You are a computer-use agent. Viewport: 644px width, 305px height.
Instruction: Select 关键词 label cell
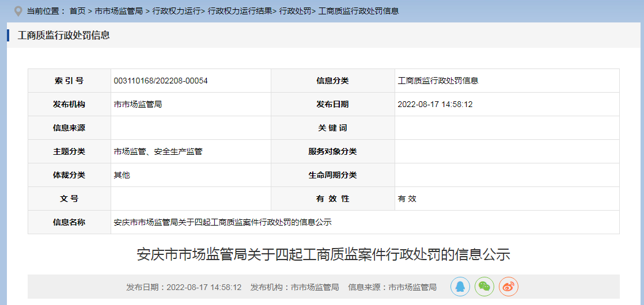[333, 128]
